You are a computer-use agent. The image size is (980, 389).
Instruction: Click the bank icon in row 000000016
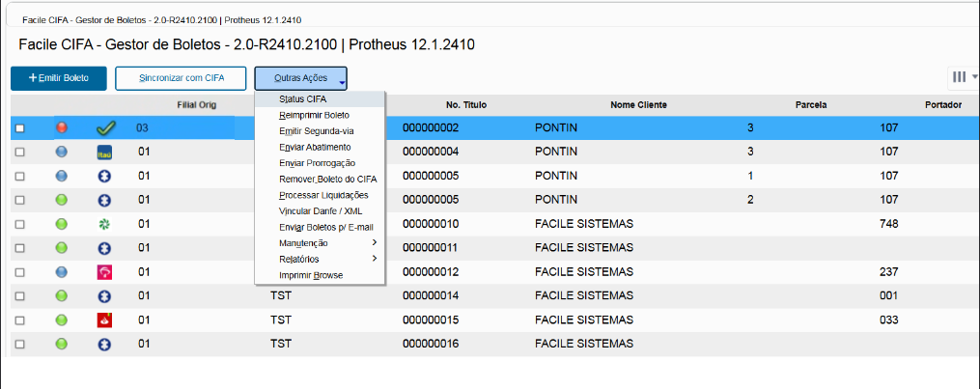[105, 344]
